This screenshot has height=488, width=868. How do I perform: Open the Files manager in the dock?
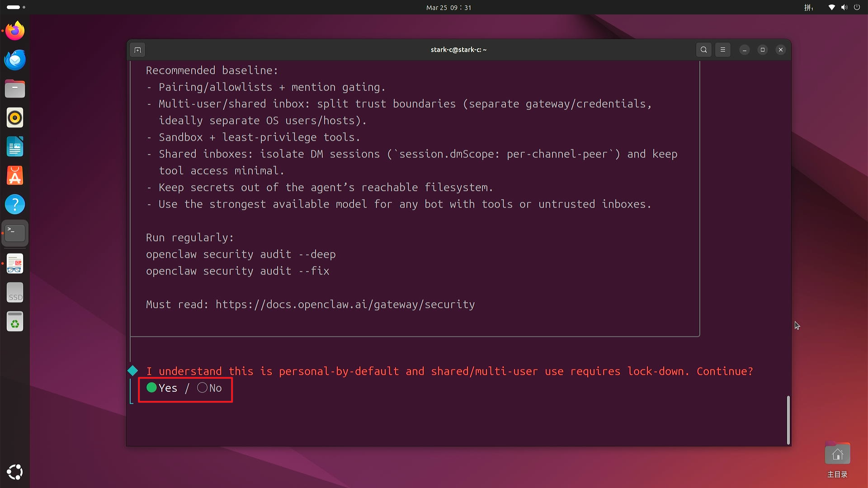tap(15, 89)
